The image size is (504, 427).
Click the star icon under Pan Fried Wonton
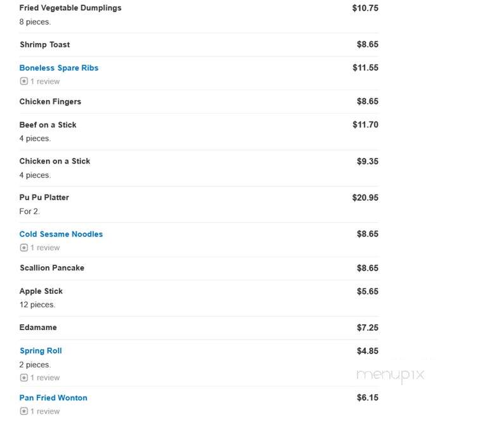coord(24,411)
